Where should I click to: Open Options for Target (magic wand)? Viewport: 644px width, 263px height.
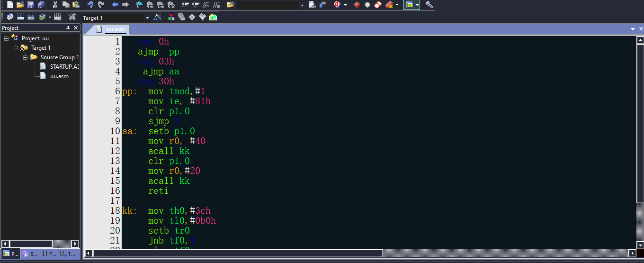[x=158, y=17]
